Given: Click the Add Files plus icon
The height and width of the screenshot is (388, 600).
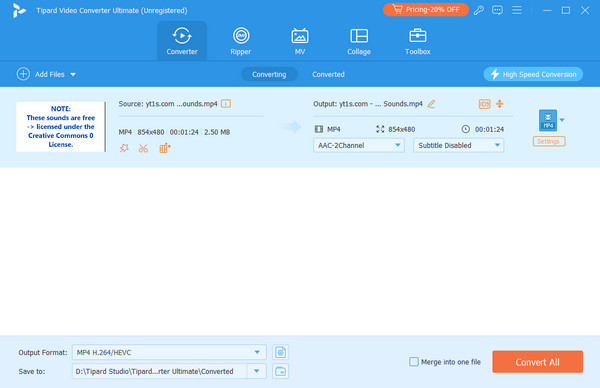Looking at the screenshot, I should (23, 74).
